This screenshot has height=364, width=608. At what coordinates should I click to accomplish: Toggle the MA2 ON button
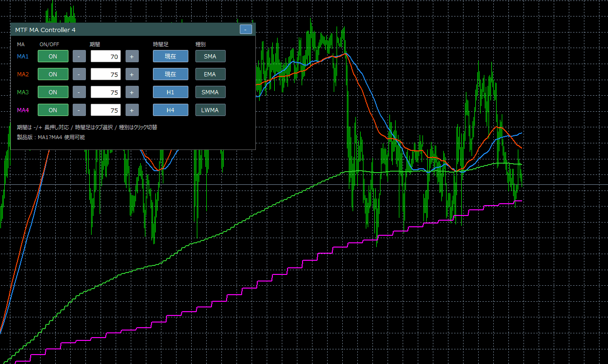pyautogui.click(x=53, y=74)
